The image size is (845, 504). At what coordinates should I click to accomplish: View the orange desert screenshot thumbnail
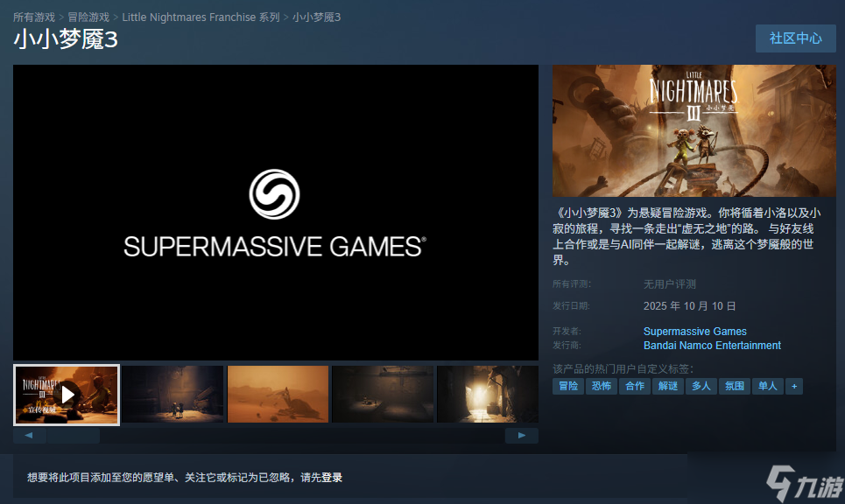click(278, 394)
